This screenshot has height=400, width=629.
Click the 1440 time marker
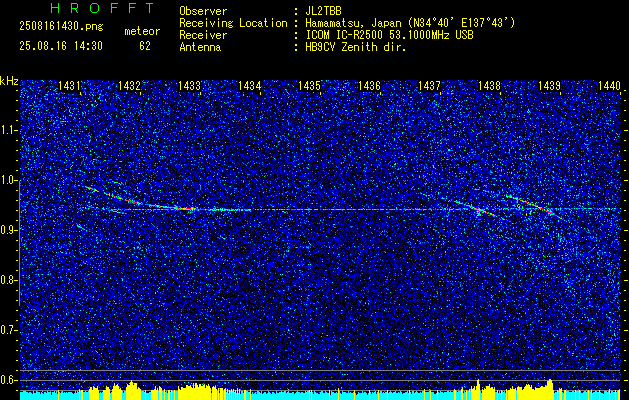pyautogui.click(x=609, y=85)
